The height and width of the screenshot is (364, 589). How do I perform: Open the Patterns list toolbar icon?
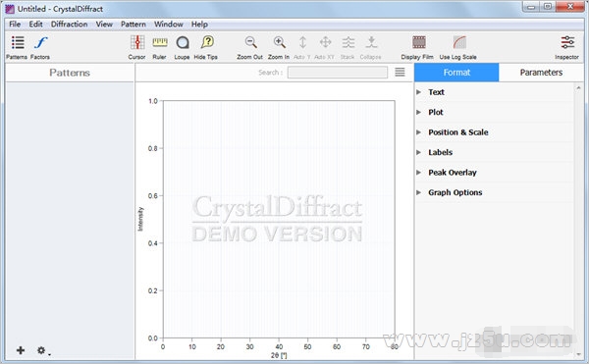[18, 43]
